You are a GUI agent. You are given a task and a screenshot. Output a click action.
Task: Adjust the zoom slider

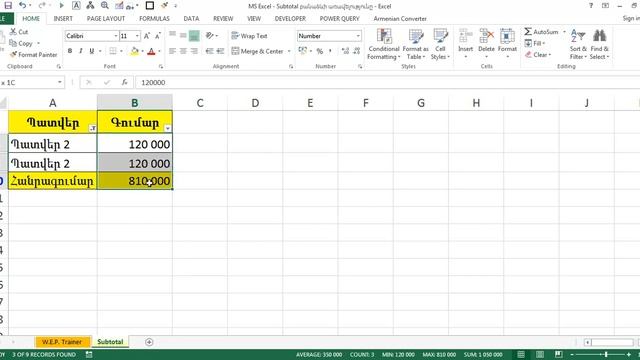pos(606,355)
